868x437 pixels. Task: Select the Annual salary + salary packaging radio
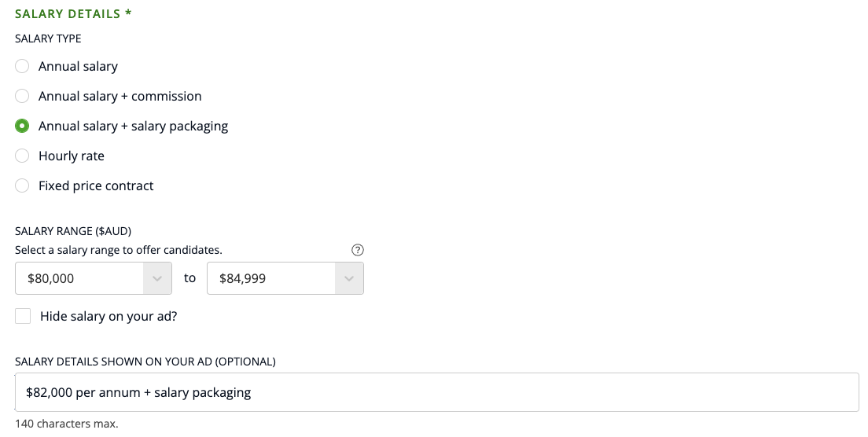coord(23,126)
